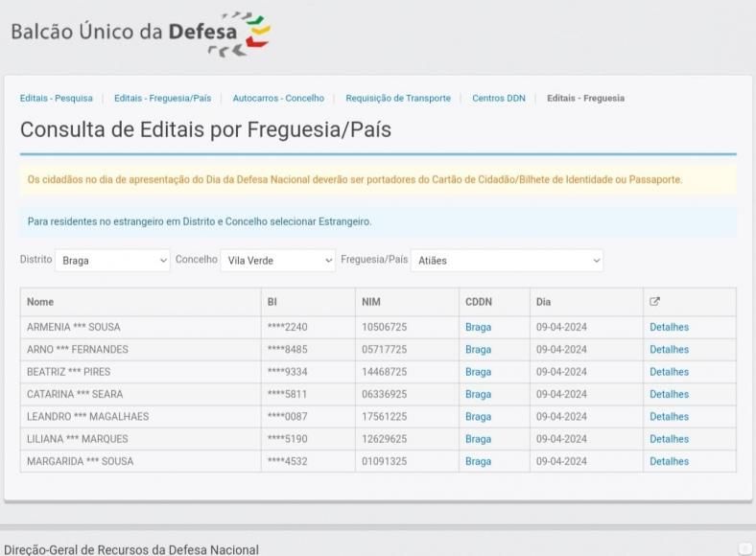Screen dimensions: 756x556
Task: Click the external link icon in table header
Action: (x=655, y=302)
